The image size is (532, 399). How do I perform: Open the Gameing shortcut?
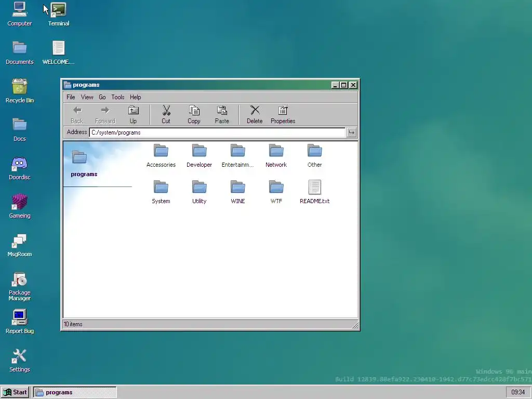click(x=19, y=206)
